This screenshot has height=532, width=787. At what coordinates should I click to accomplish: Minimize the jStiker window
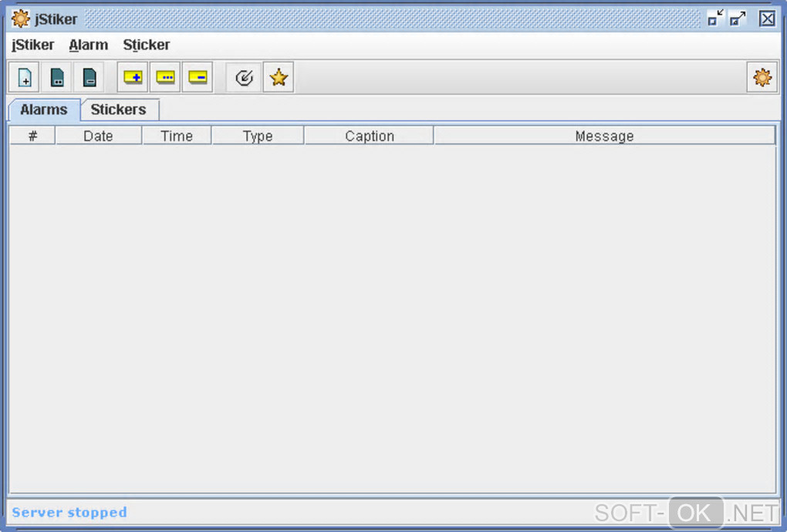click(715, 18)
